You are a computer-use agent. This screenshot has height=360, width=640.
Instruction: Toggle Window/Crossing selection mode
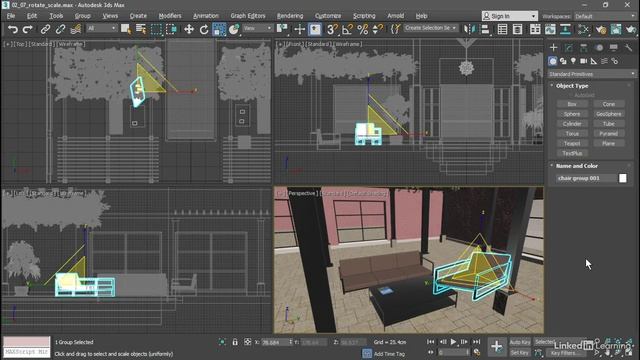tap(171, 29)
